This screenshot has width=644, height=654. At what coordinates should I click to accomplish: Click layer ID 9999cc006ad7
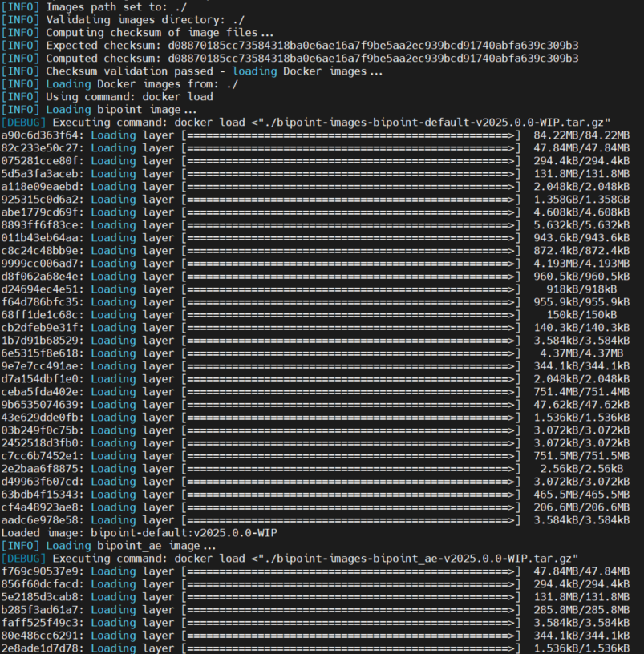pos(39,264)
